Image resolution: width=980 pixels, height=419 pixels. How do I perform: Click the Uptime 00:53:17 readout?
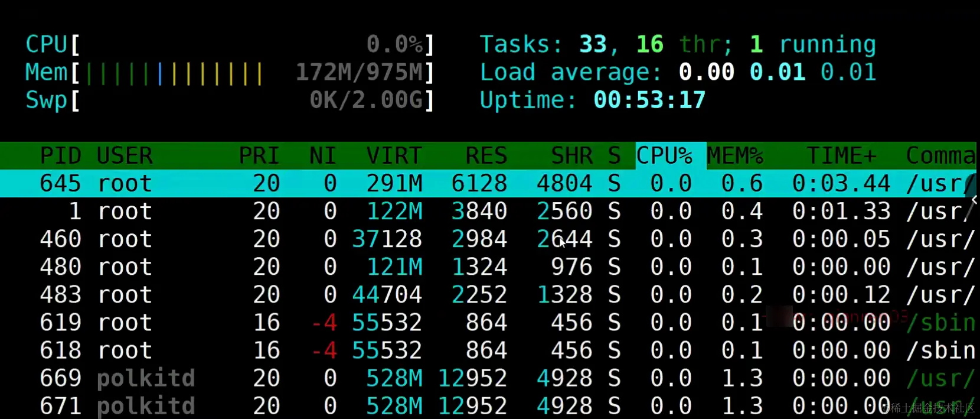(x=593, y=100)
